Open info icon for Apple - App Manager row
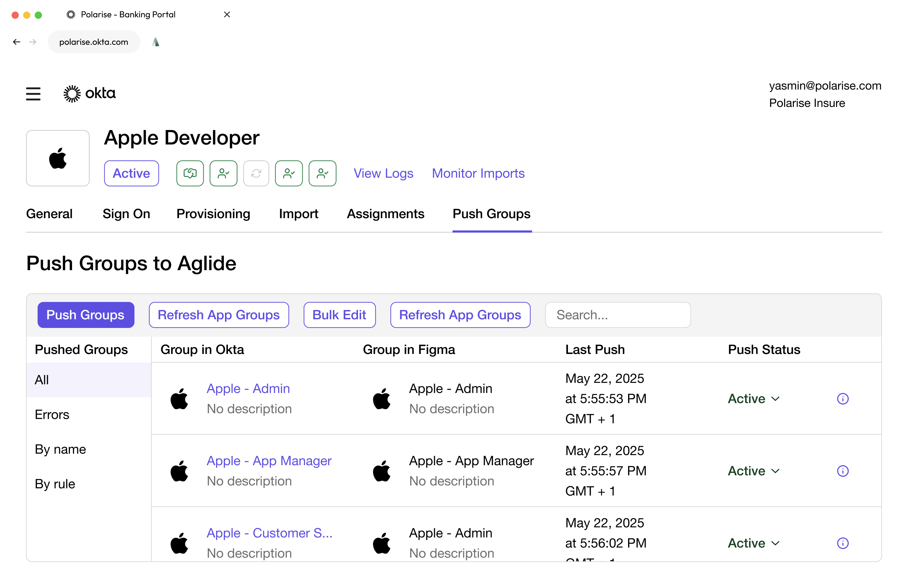908x588 pixels. [843, 471]
